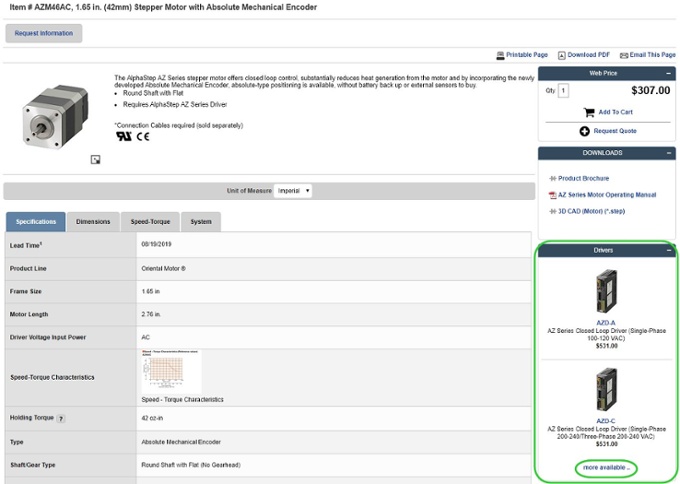Viewport: 680px width, 484px height.
Task: Click the Email This Page envelope icon
Action: point(624,55)
